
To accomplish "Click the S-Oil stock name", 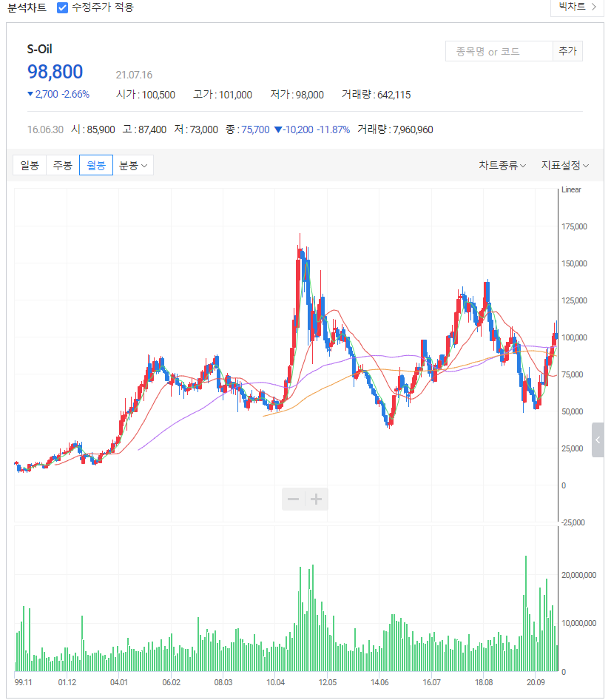I will [x=40, y=49].
